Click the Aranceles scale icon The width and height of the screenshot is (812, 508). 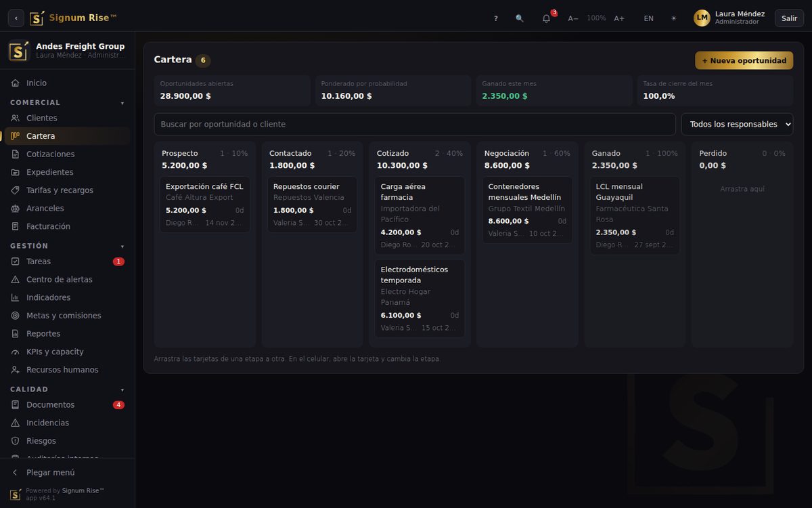16,209
